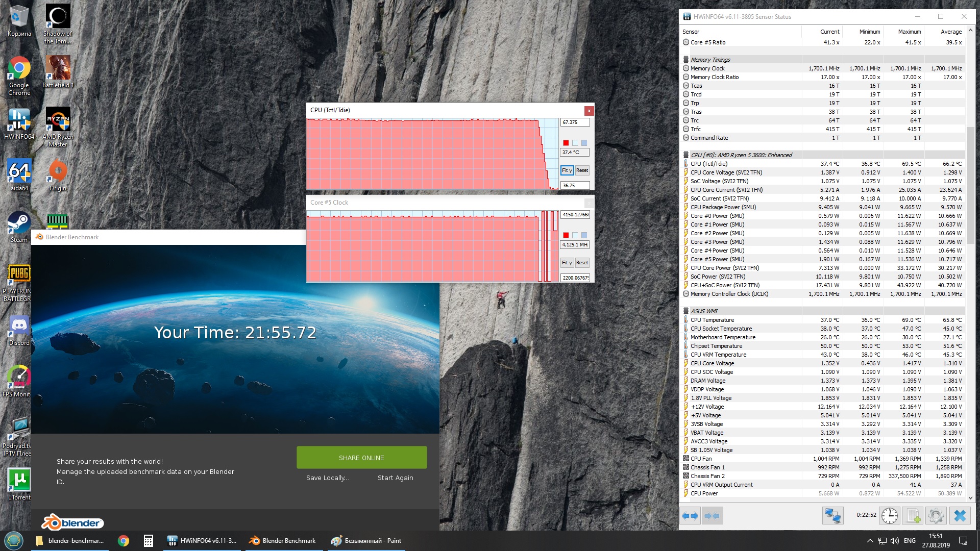Viewport: 980px width, 551px height.
Task: Collapse the Memory Timings sensor group
Action: click(686, 60)
